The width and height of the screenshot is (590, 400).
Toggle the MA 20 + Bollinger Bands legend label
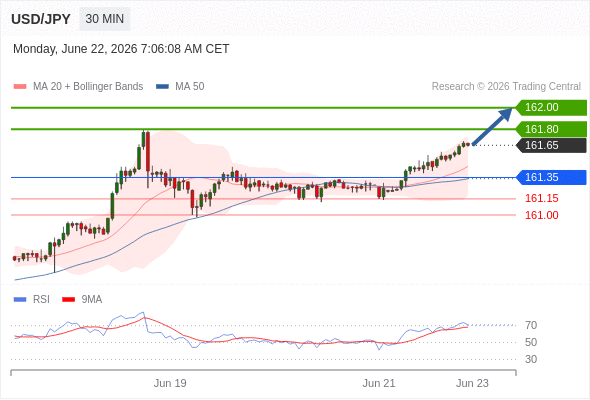coord(88,87)
